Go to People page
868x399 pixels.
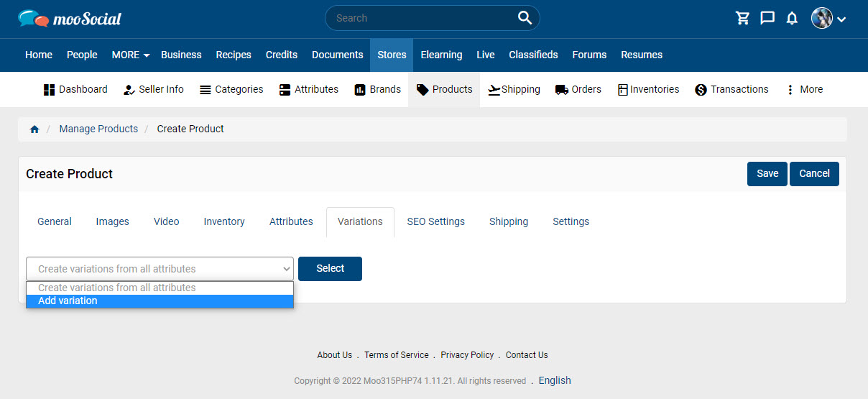tap(82, 55)
